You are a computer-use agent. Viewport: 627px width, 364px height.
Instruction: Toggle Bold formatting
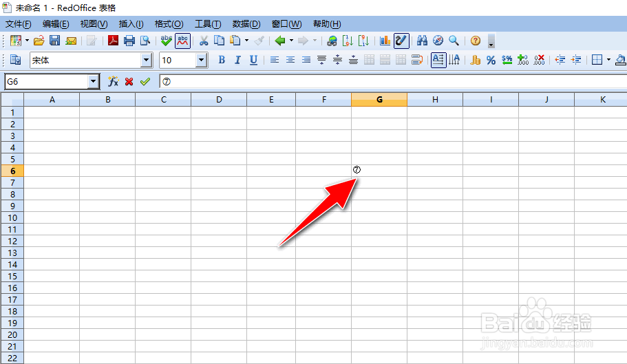tap(222, 60)
